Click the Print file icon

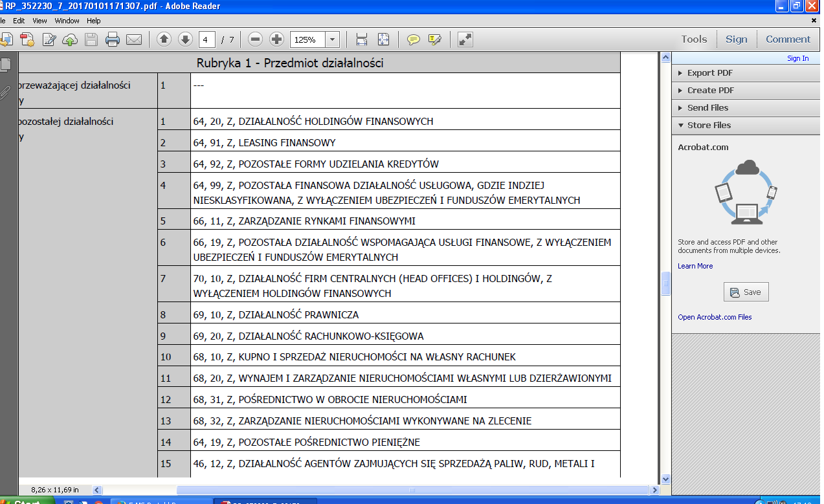point(113,39)
